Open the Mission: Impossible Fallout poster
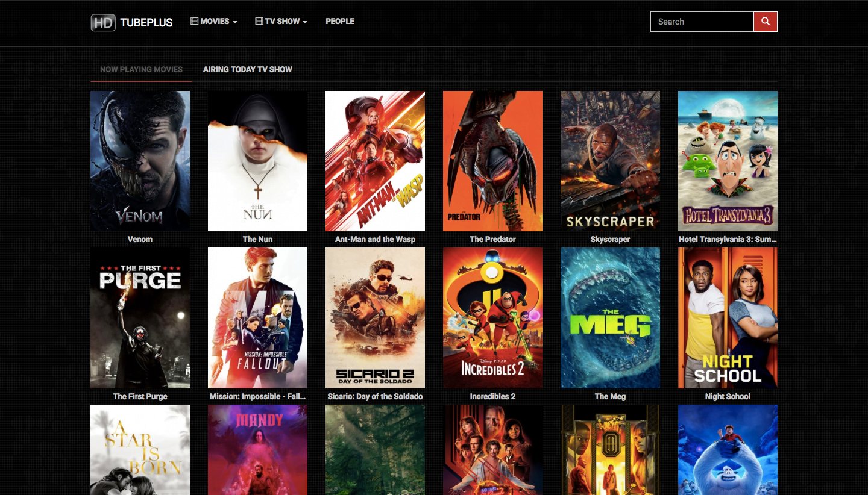Image resolution: width=868 pixels, height=495 pixels. pos(257,318)
